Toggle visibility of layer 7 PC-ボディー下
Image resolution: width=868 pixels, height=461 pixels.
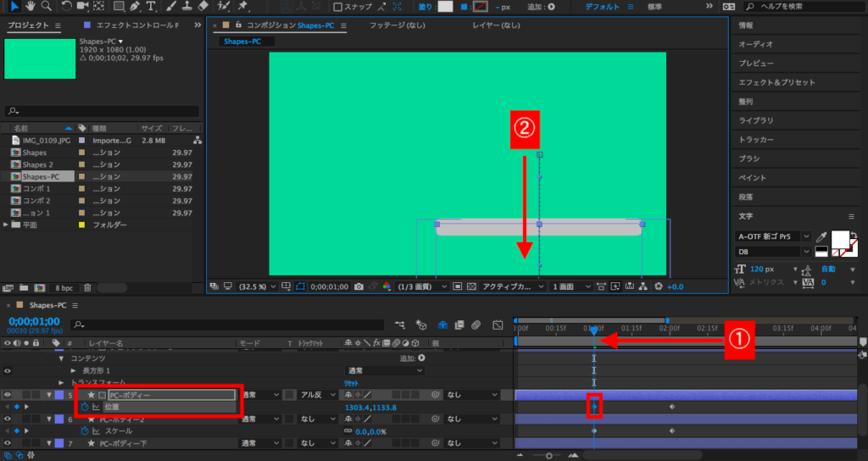[x=8, y=443]
